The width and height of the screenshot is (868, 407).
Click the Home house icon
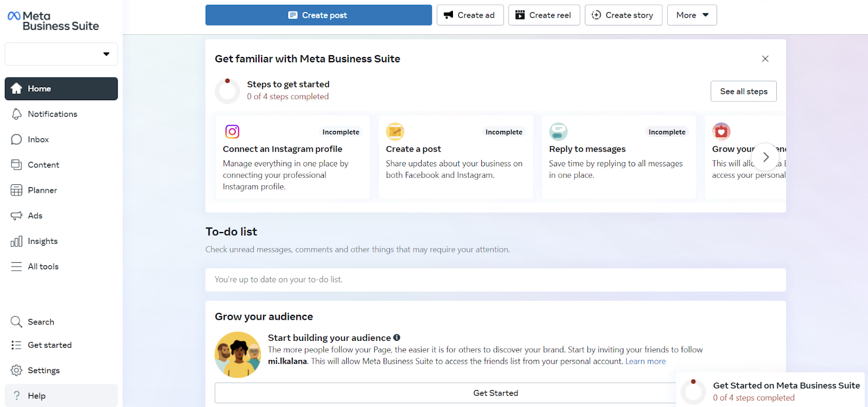tap(16, 88)
